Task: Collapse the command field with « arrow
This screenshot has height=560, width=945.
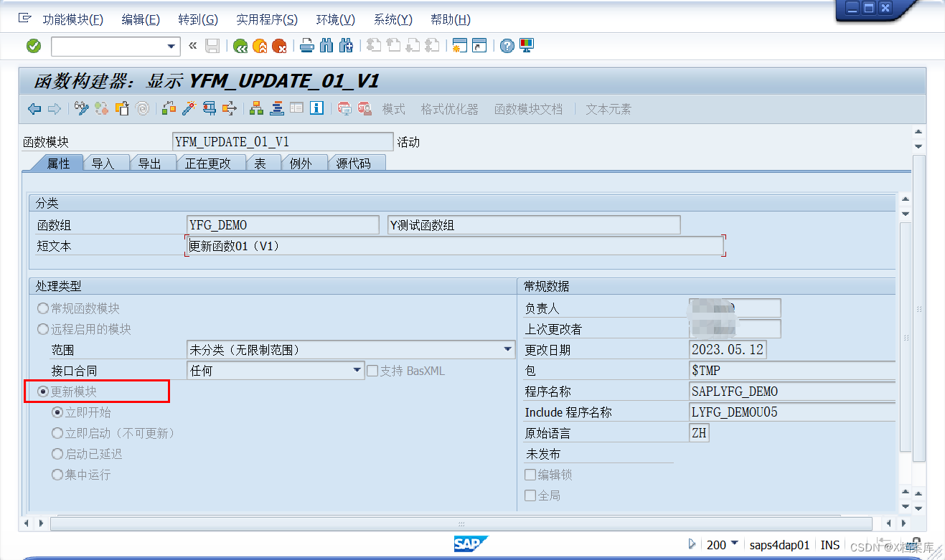Action: 192,46
